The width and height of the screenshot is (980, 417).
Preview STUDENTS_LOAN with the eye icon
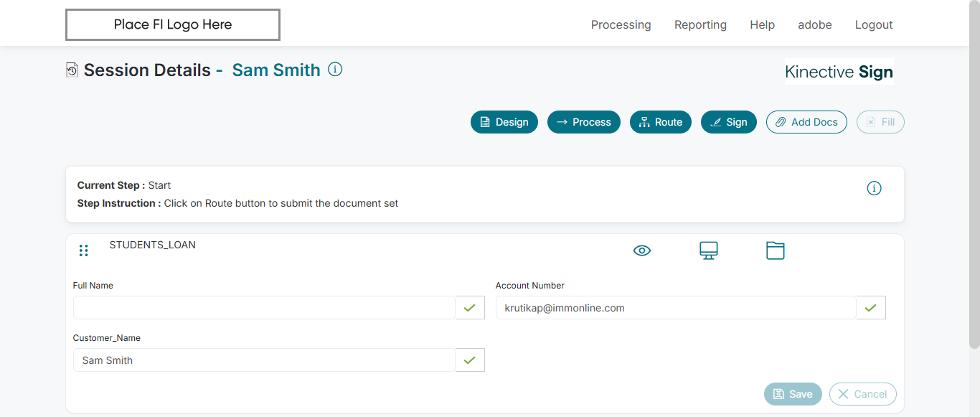click(642, 250)
